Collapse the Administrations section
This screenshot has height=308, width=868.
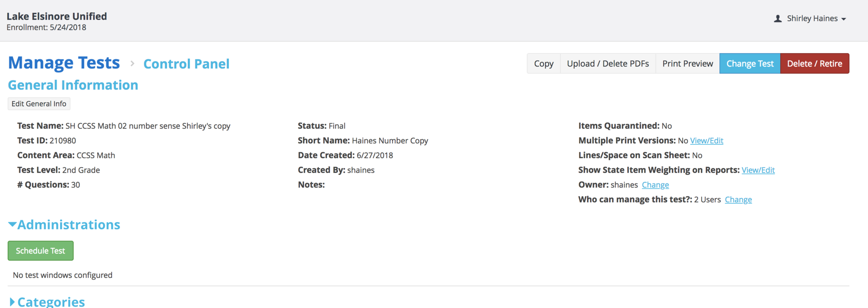64,224
